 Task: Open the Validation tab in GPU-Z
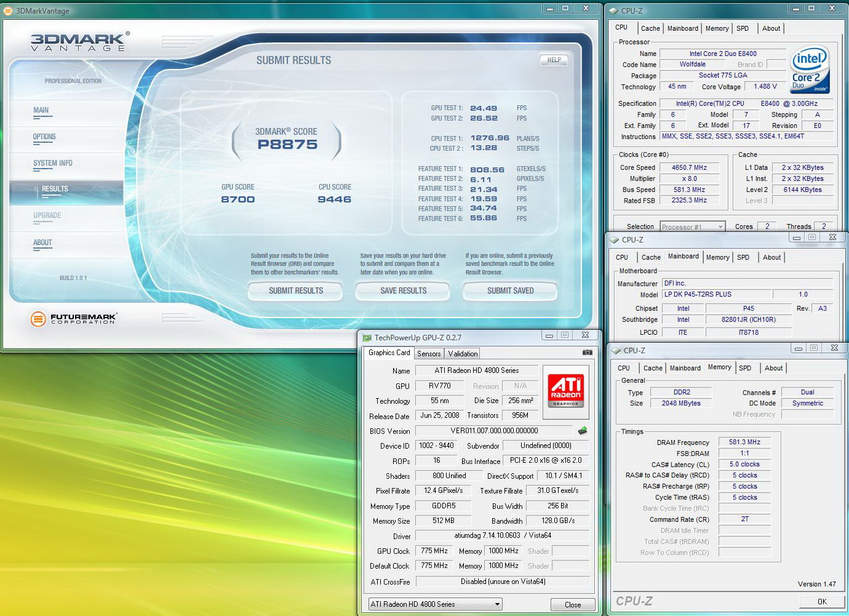463,354
